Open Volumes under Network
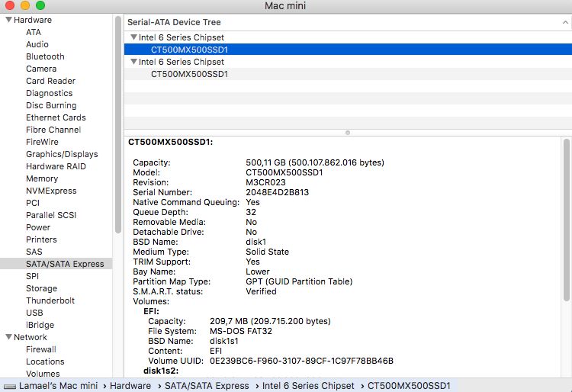This screenshot has width=572, height=392. (x=43, y=374)
